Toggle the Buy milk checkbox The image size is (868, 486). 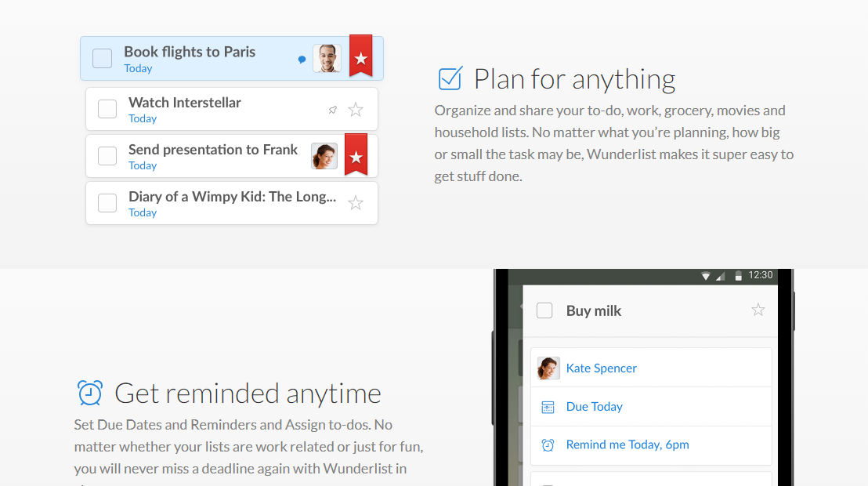(544, 310)
